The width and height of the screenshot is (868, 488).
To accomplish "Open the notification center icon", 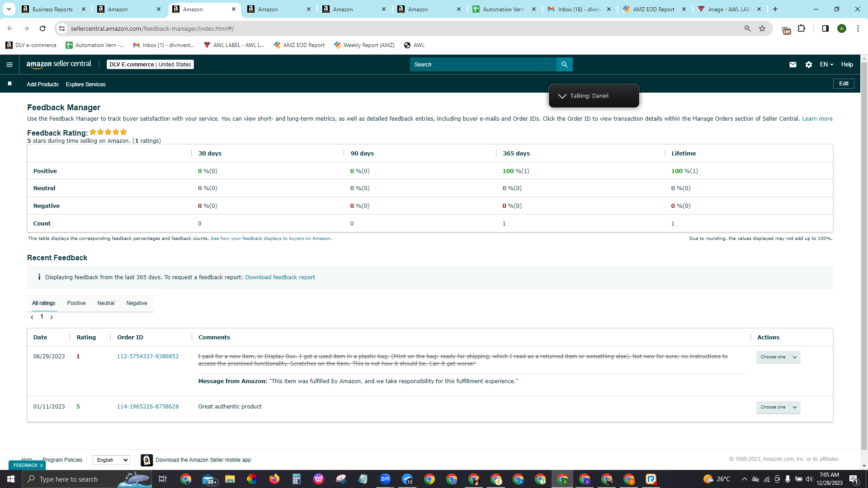I will [854, 479].
